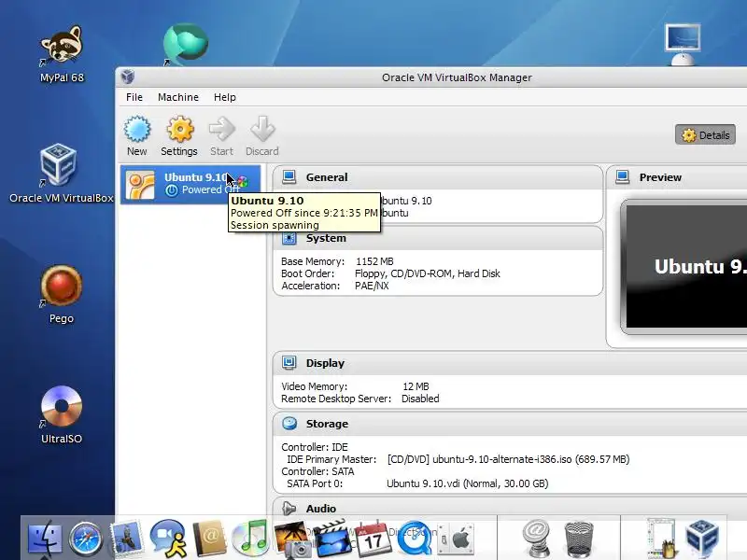Open the File menu

pyautogui.click(x=134, y=97)
